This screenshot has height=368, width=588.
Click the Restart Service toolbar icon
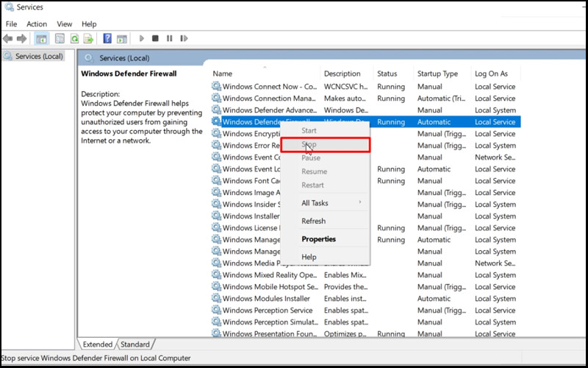pos(184,38)
